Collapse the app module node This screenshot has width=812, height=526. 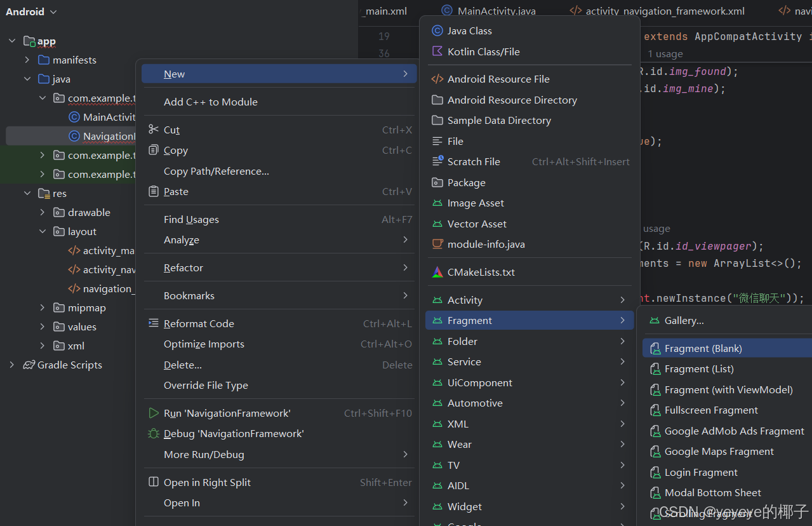click(12, 41)
